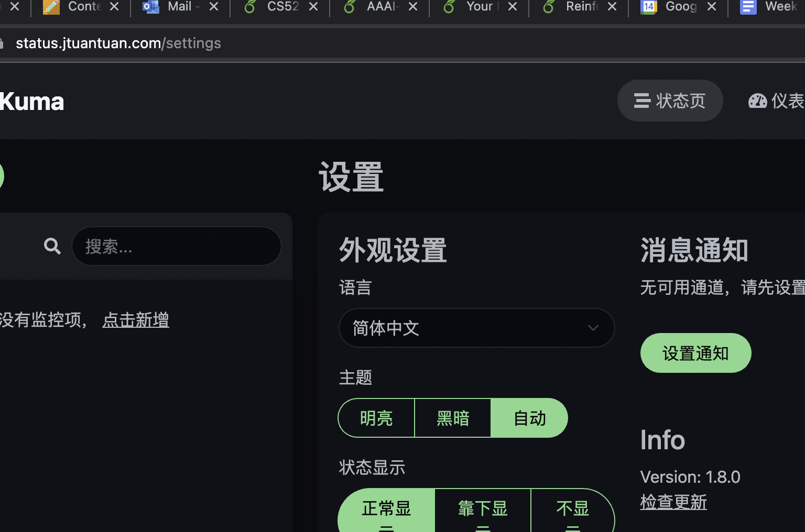Click the Outlook Mail tab favicon
Screen dimensions: 805x532
coord(151,7)
